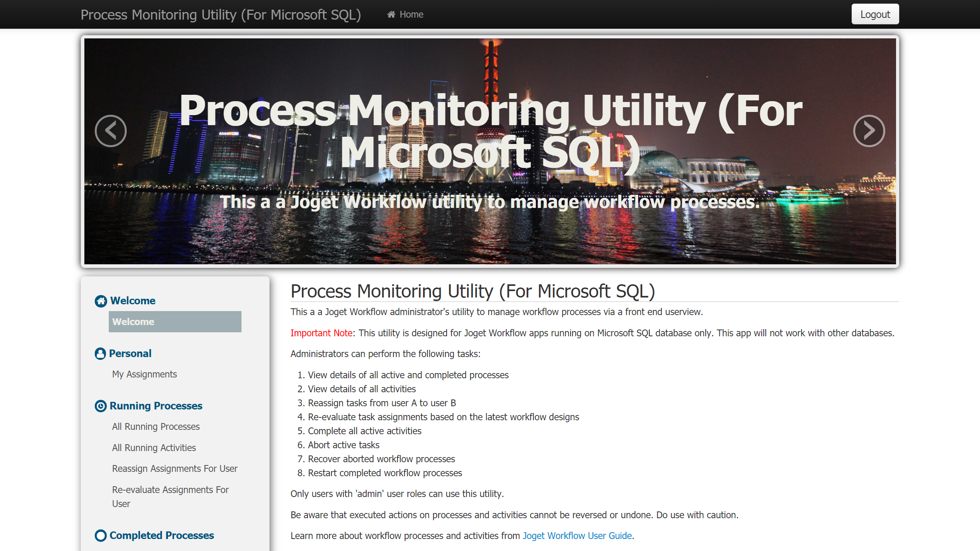
Task: Open All Running Activities list
Action: point(154,448)
